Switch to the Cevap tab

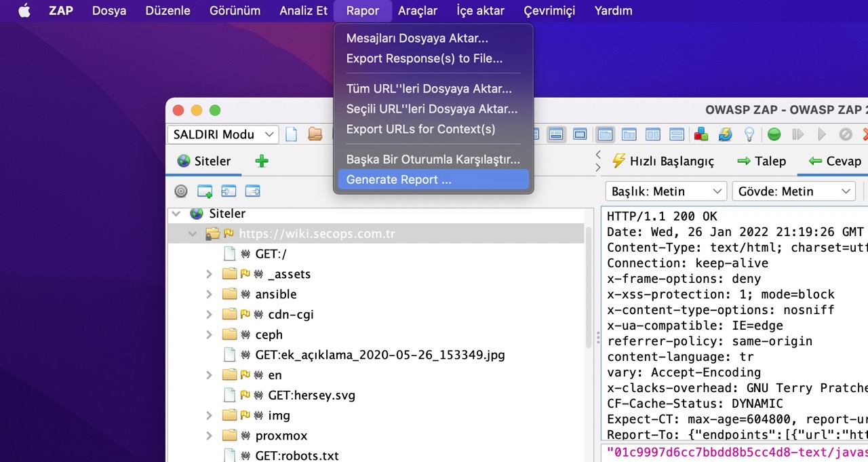click(834, 161)
